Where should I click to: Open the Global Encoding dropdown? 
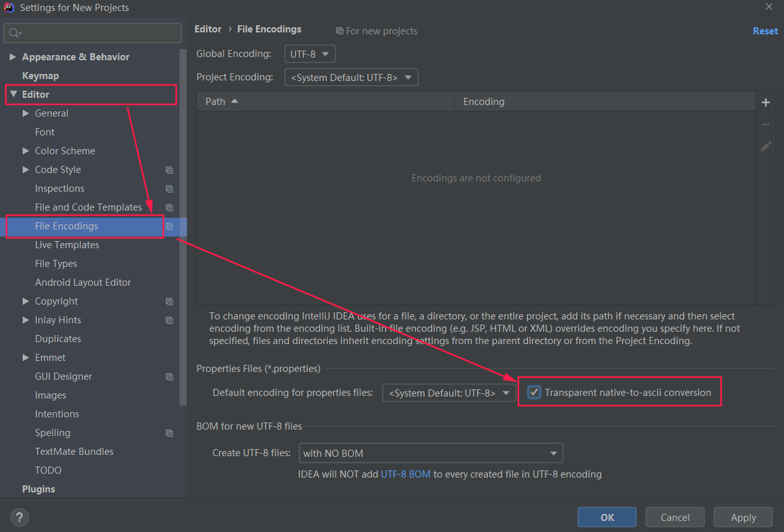tap(310, 54)
